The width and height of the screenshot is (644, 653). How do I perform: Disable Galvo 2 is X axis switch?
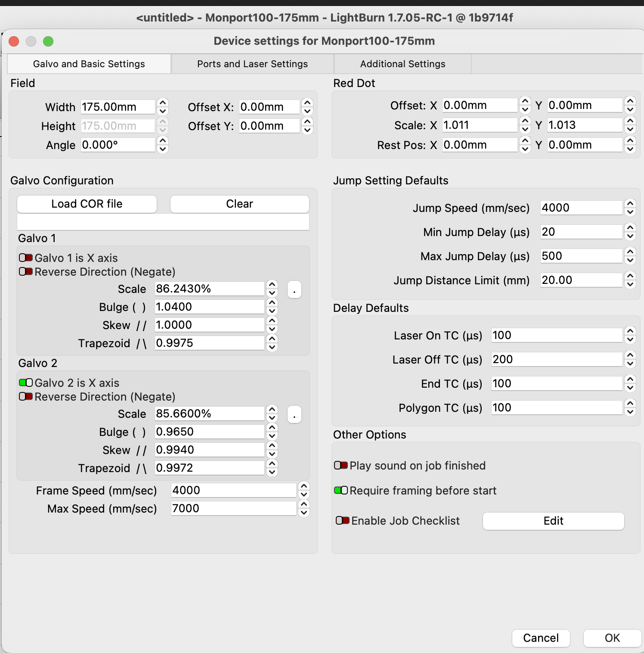(x=26, y=382)
